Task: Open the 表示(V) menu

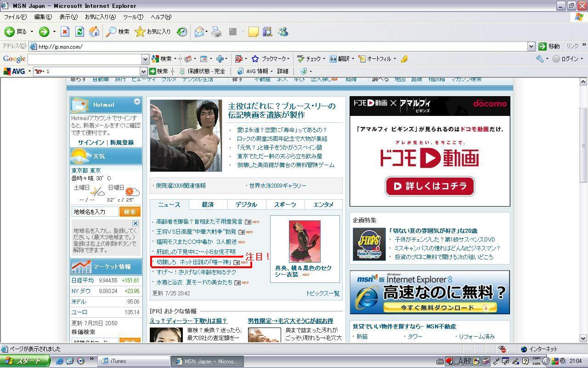Action: coord(68,17)
